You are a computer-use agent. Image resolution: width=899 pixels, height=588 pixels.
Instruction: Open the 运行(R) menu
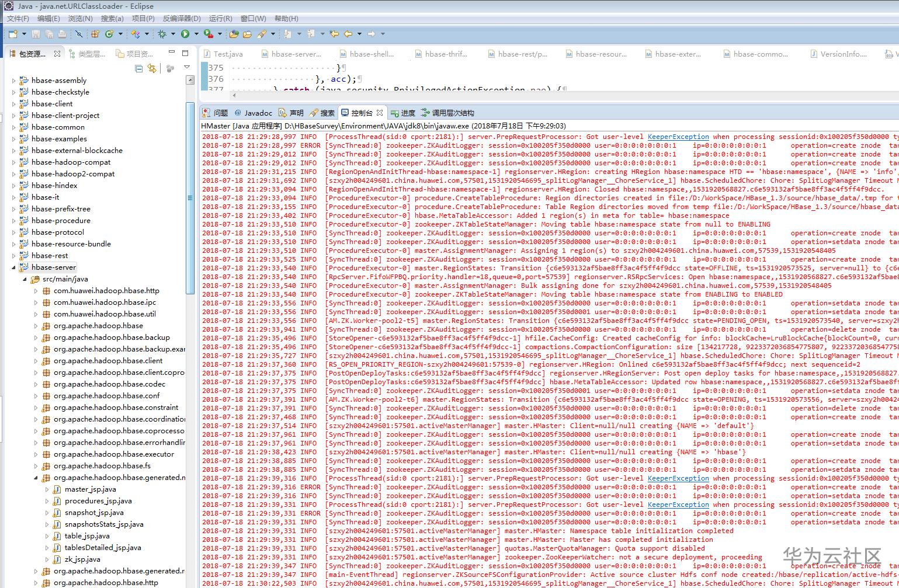tap(220, 19)
